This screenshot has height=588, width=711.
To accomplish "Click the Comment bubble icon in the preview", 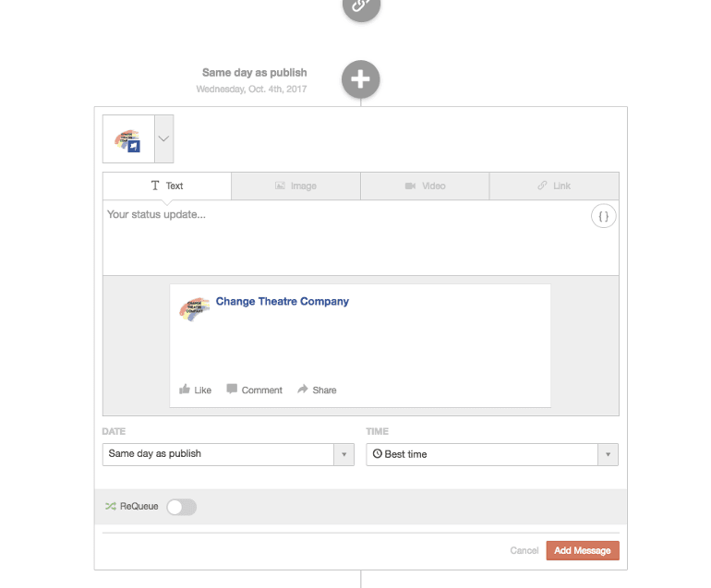I will (232, 390).
